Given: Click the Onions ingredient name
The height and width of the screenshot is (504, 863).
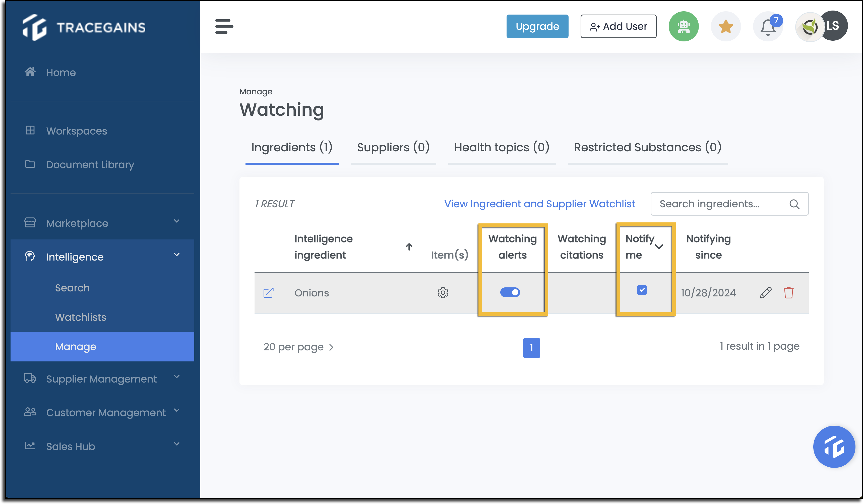Looking at the screenshot, I should 312,293.
